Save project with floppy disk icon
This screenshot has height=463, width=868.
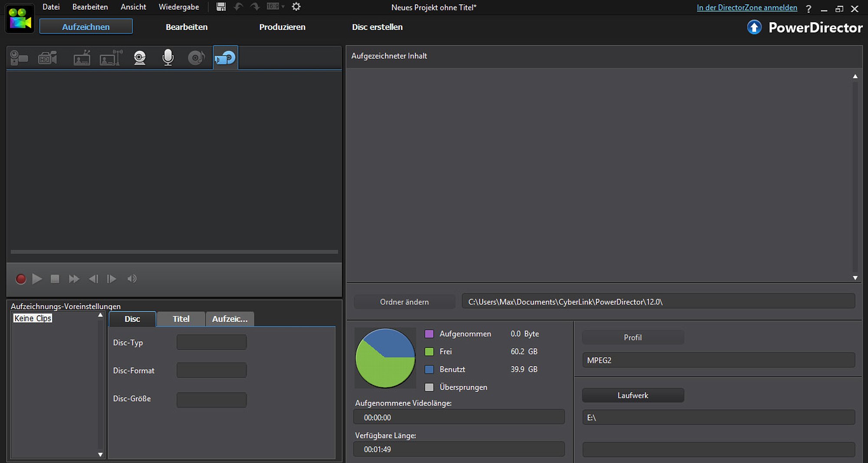click(x=221, y=7)
